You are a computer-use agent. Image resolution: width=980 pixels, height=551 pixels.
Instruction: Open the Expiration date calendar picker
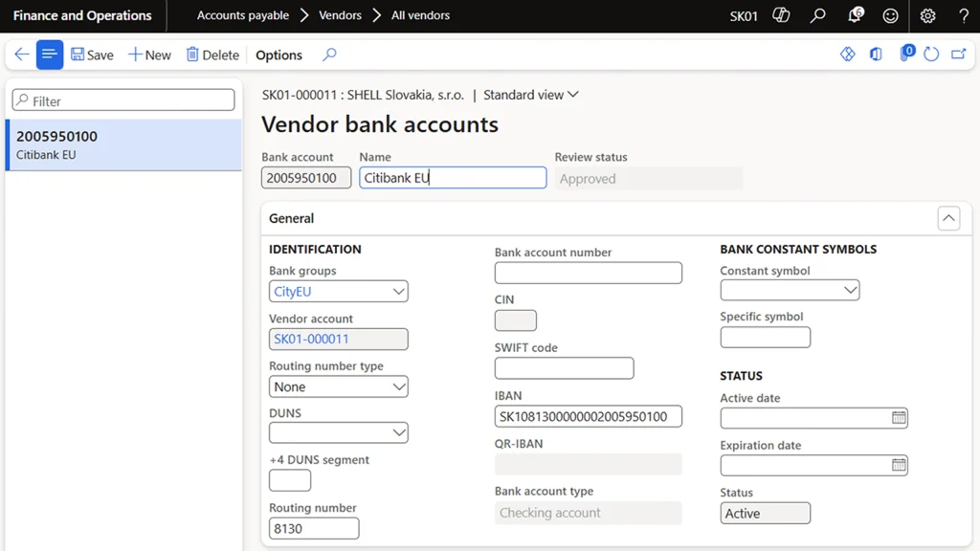pyautogui.click(x=899, y=465)
